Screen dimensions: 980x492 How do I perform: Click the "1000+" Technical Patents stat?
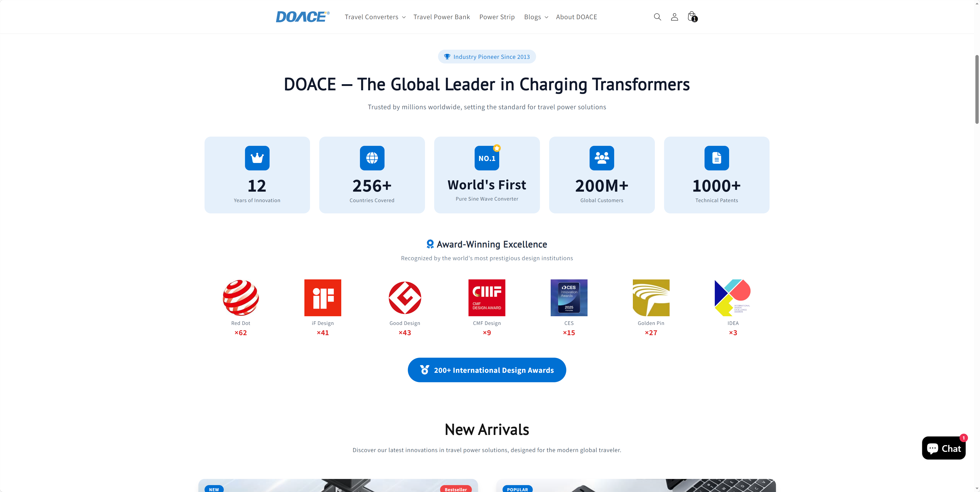(716, 185)
